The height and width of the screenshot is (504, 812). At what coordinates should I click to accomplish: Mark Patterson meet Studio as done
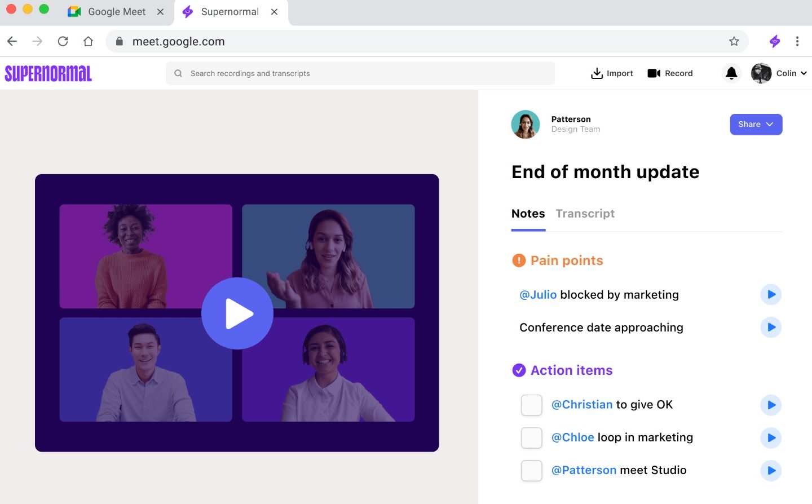[x=531, y=471]
